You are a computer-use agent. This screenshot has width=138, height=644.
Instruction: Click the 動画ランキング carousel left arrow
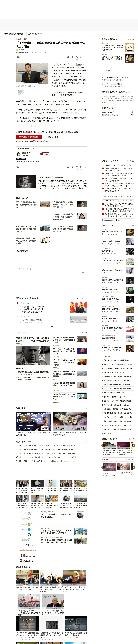103,446
